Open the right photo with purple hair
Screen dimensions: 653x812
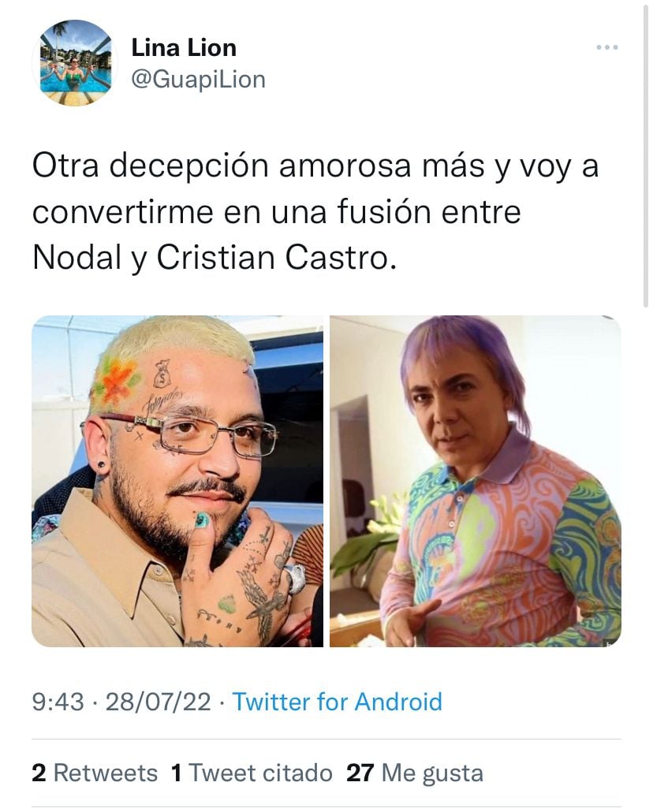tap(476, 481)
